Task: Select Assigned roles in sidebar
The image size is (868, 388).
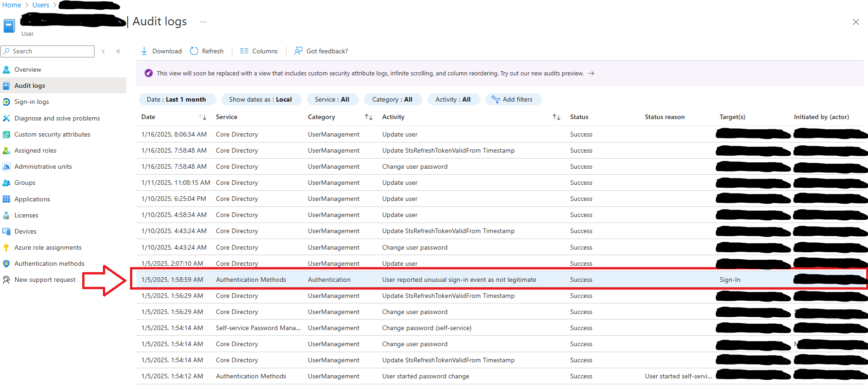Action: [35, 151]
